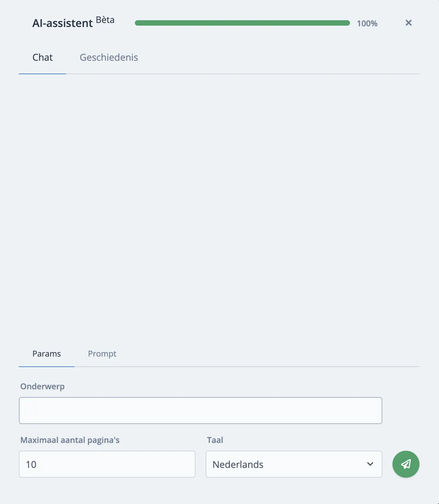Select the Chat tab
The height and width of the screenshot is (504, 439).
point(42,57)
